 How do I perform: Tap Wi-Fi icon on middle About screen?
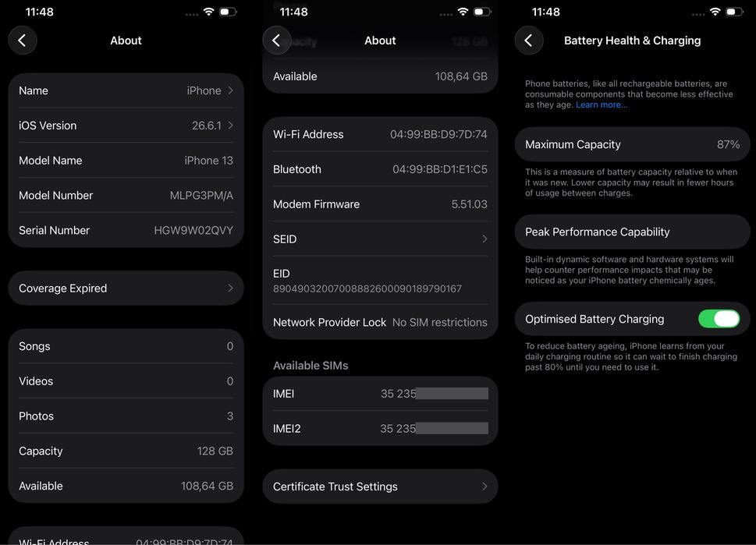click(463, 12)
